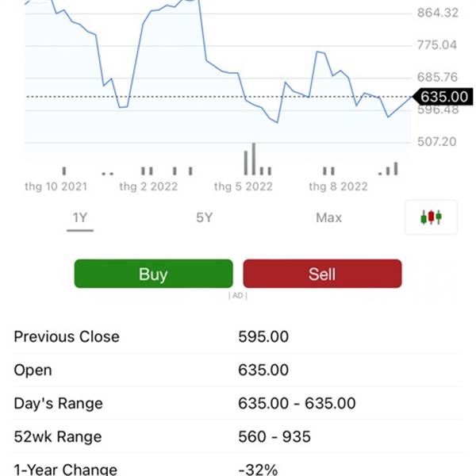The image size is (476, 476).
Task: Select the 1Y time range tab
Action: tap(80, 218)
